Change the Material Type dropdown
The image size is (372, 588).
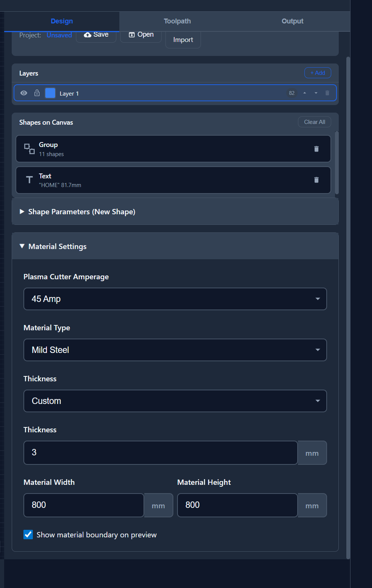pyautogui.click(x=175, y=350)
